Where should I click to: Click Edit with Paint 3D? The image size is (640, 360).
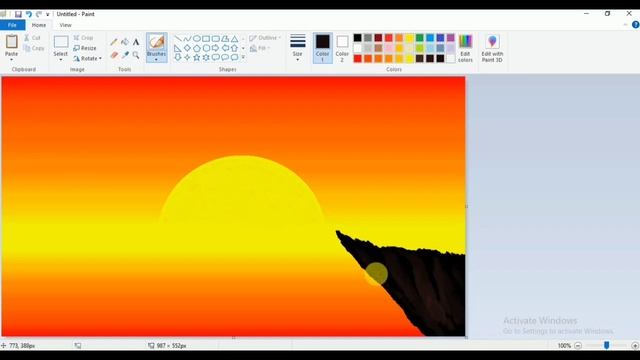tap(492, 48)
